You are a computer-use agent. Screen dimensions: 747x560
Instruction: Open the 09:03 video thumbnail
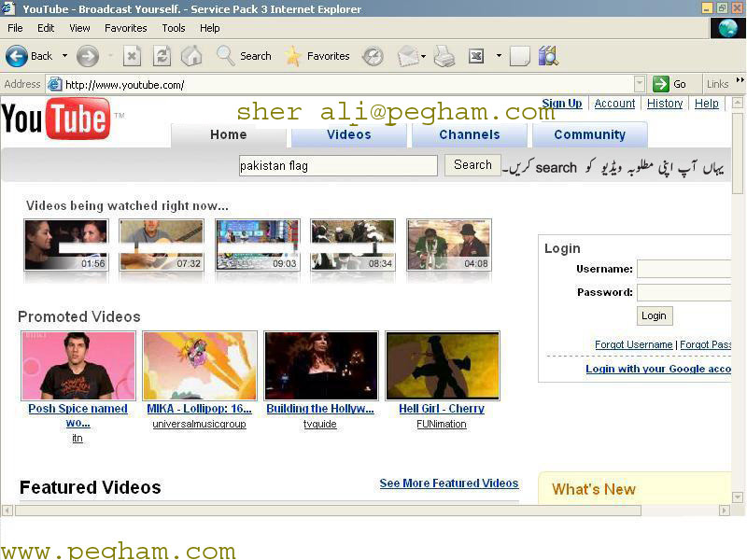[x=258, y=245]
